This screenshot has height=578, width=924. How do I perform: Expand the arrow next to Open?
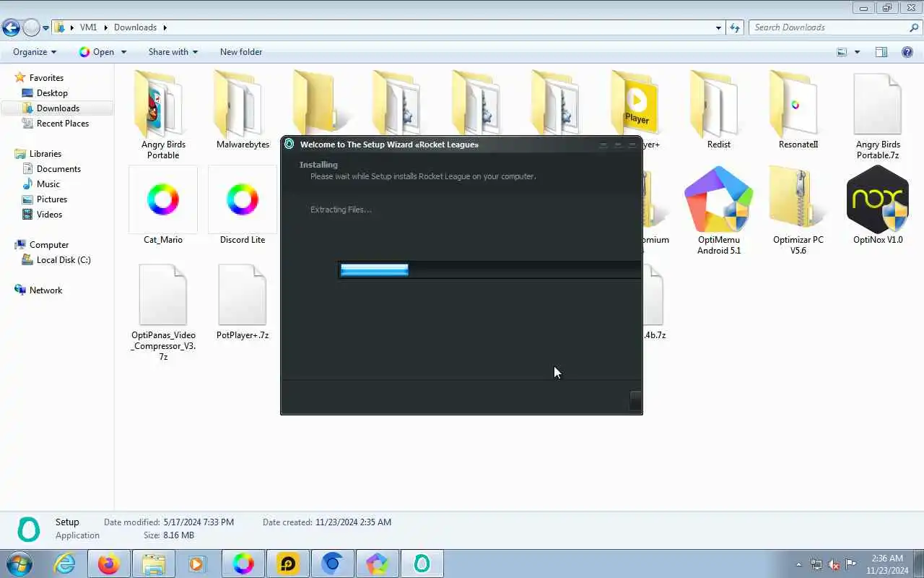[x=123, y=52]
